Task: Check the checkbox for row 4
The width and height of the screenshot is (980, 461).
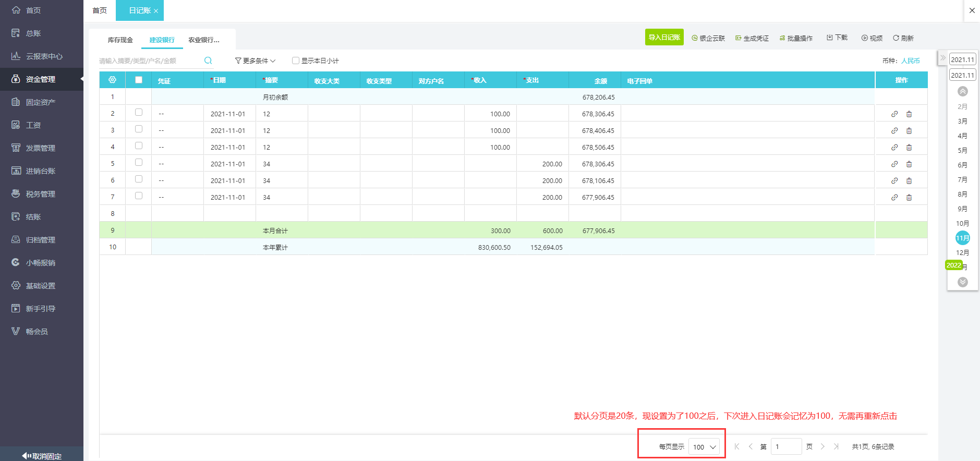Action: point(139,145)
